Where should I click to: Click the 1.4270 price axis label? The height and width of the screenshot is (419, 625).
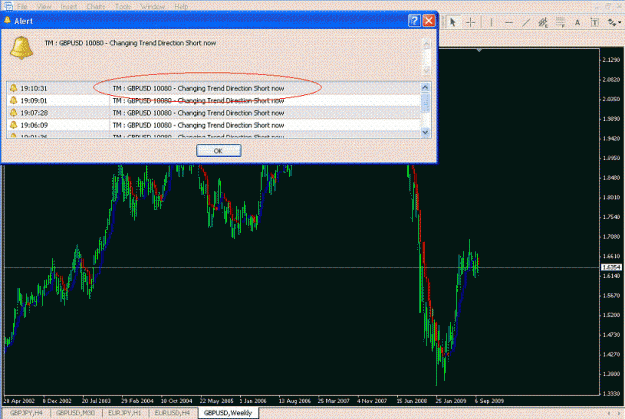tap(611, 354)
